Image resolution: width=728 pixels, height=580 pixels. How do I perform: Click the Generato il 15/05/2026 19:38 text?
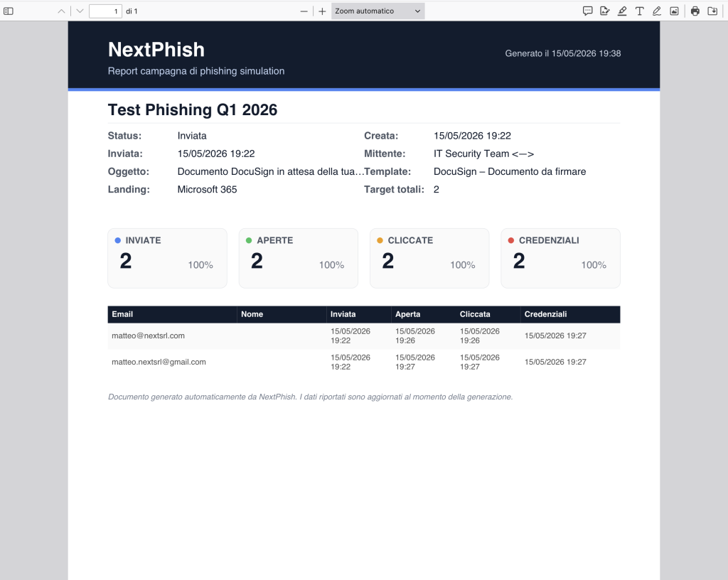pos(563,53)
